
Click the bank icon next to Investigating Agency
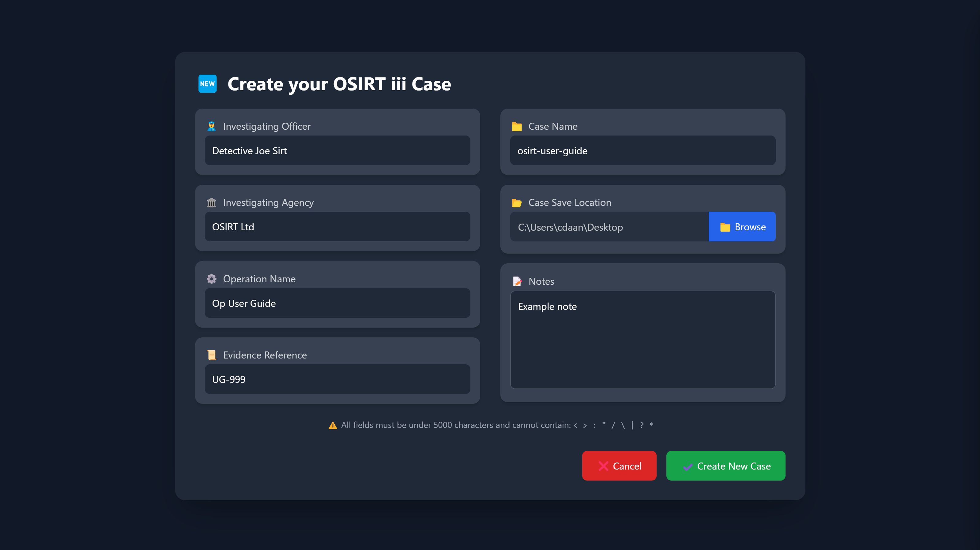click(x=212, y=202)
